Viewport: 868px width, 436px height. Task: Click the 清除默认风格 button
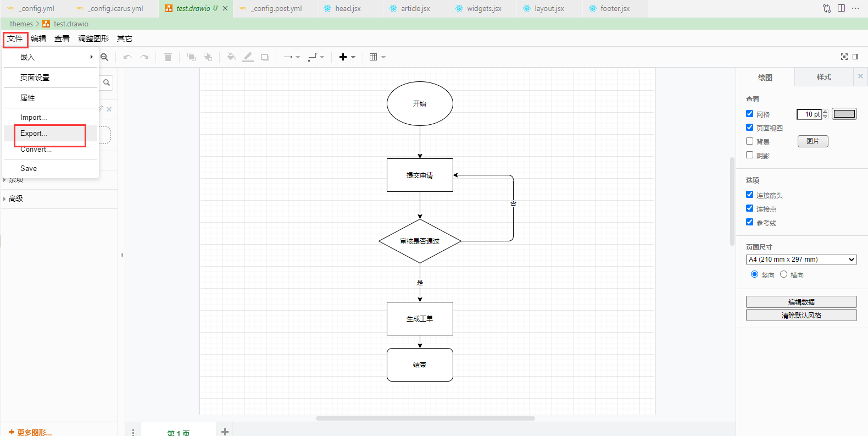click(x=802, y=315)
